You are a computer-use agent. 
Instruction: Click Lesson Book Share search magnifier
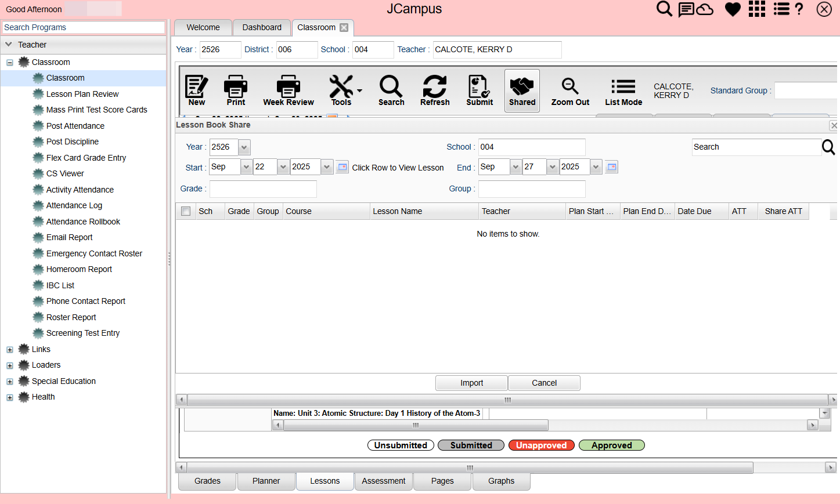coord(828,147)
